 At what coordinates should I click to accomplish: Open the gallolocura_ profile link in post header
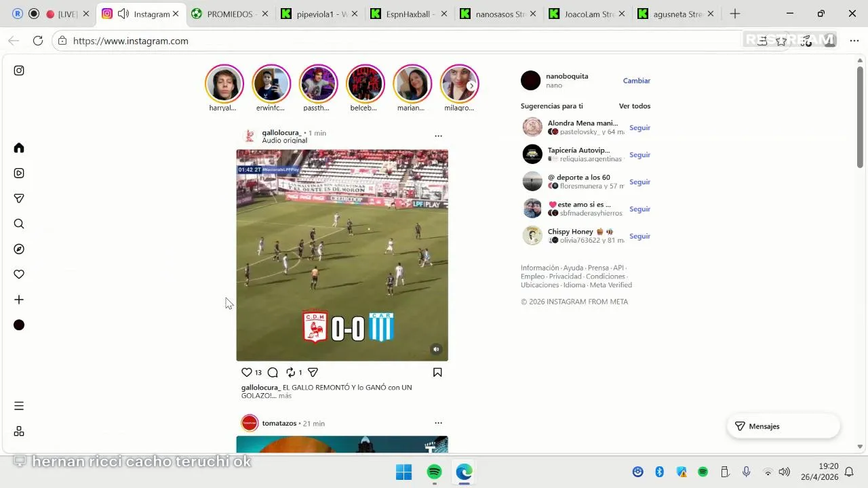281,133
